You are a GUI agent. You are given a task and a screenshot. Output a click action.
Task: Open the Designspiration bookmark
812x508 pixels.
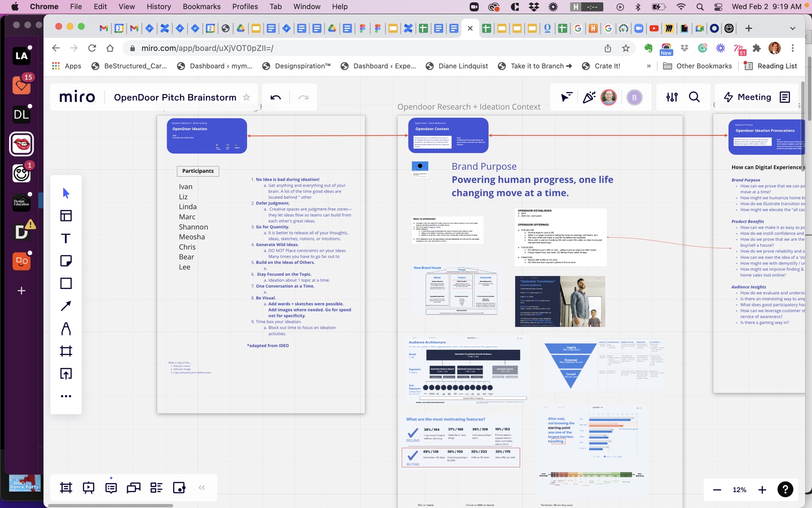[x=297, y=66]
